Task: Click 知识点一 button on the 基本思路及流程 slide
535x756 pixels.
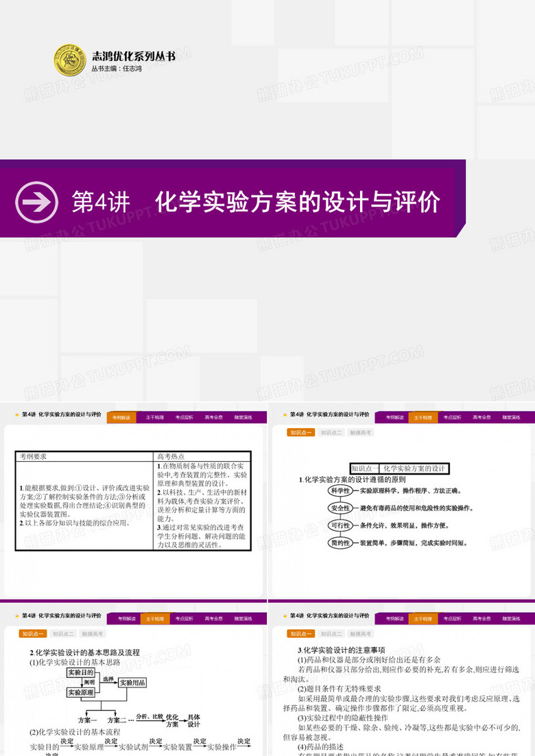Action: [x=33, y=633]
